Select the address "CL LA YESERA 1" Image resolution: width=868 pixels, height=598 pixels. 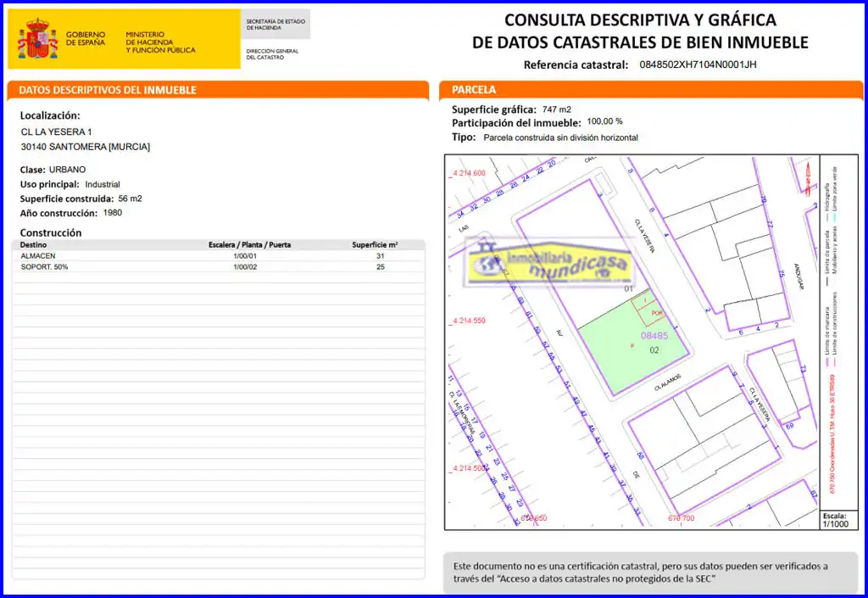pos(57,131)
